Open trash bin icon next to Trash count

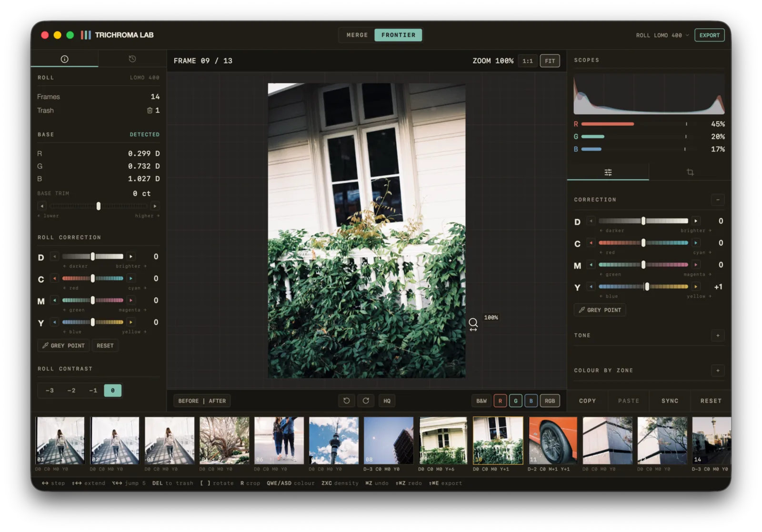[150, 110]
